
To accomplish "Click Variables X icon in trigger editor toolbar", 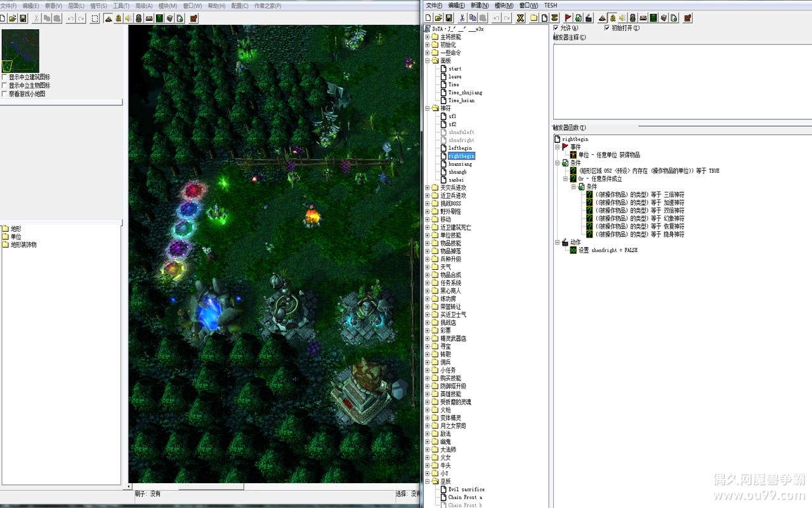I will point(520,18).
